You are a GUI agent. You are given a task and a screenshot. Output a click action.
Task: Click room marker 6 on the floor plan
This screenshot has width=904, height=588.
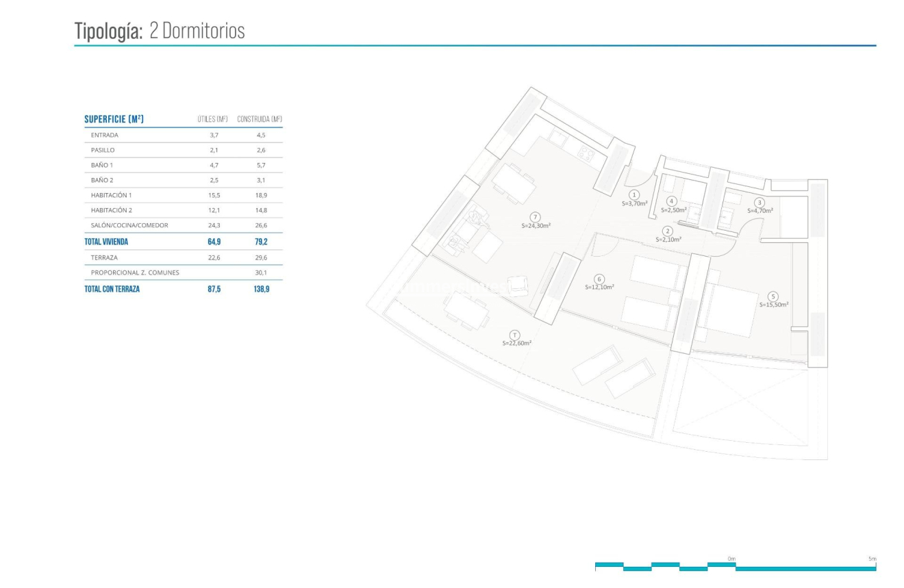click(599, 279)
